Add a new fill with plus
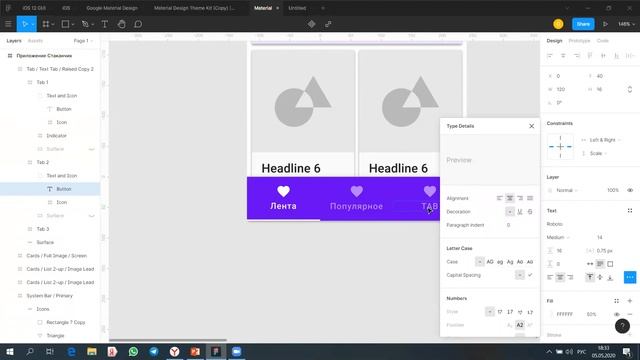The image size is (640, 360). pyautogui.click(x=630, y=301)
